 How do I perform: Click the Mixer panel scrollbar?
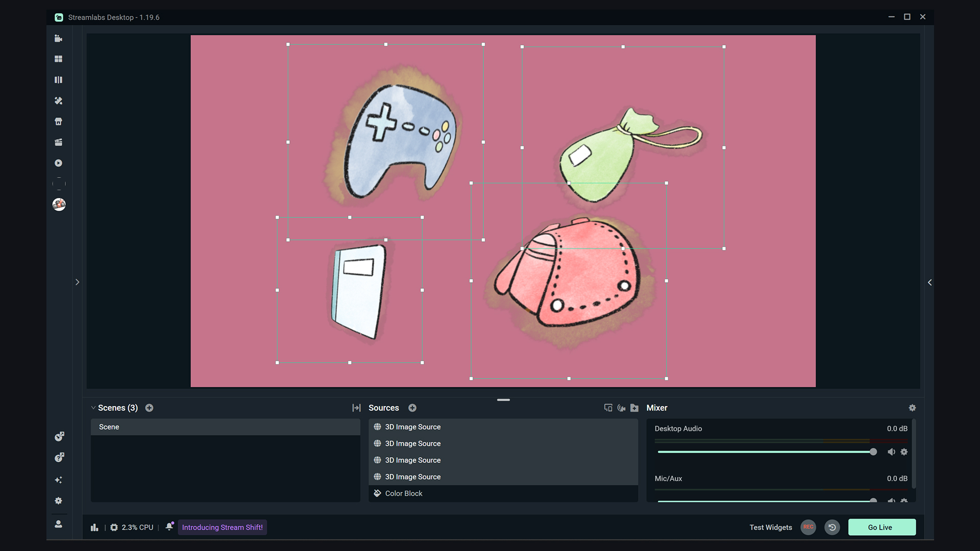914,454
